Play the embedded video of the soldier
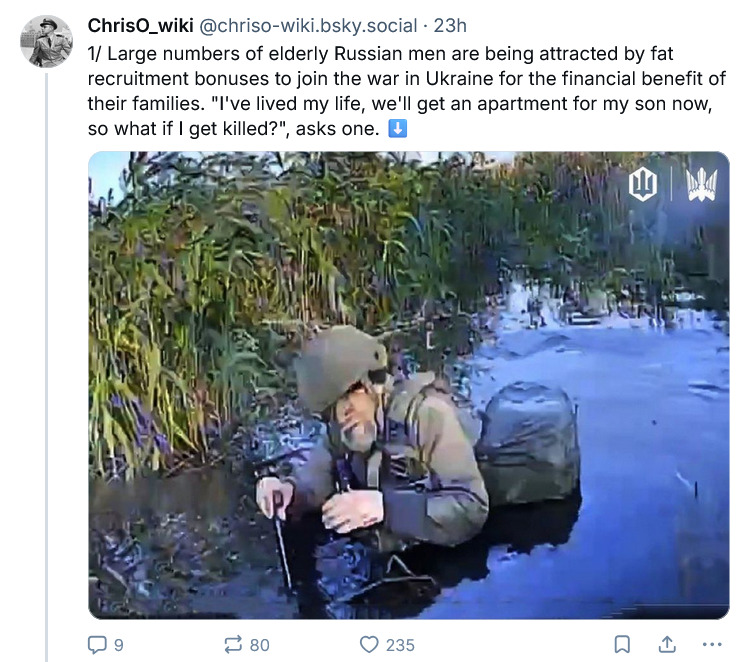The width and height of the screenshot is (750, 662). click(x=408, y=385)
